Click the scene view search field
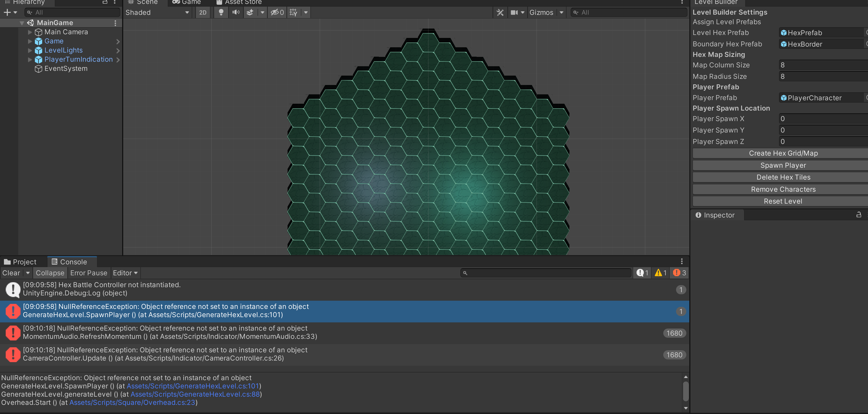This screenshot has height=414, width=868. pos(628,13)
